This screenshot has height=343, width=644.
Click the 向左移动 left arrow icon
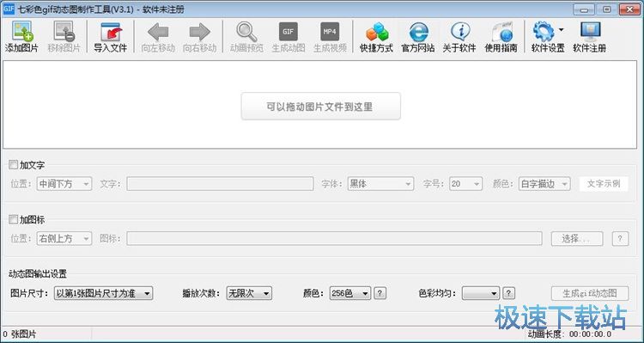[158, 32]
